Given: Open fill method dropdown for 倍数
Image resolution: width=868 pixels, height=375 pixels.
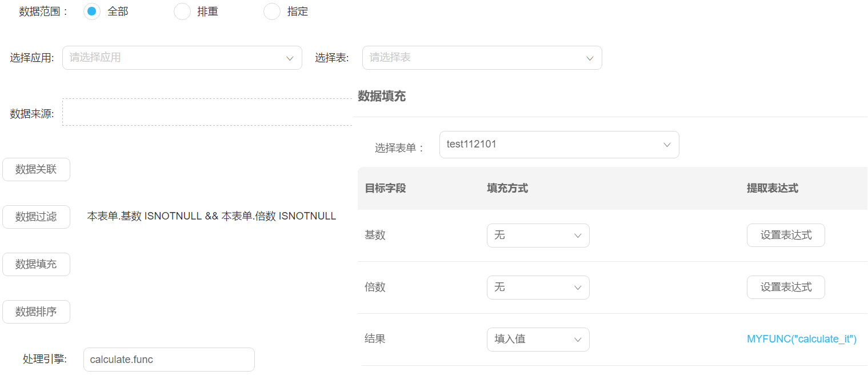Looking at the screenshot, I should [538, 288].
